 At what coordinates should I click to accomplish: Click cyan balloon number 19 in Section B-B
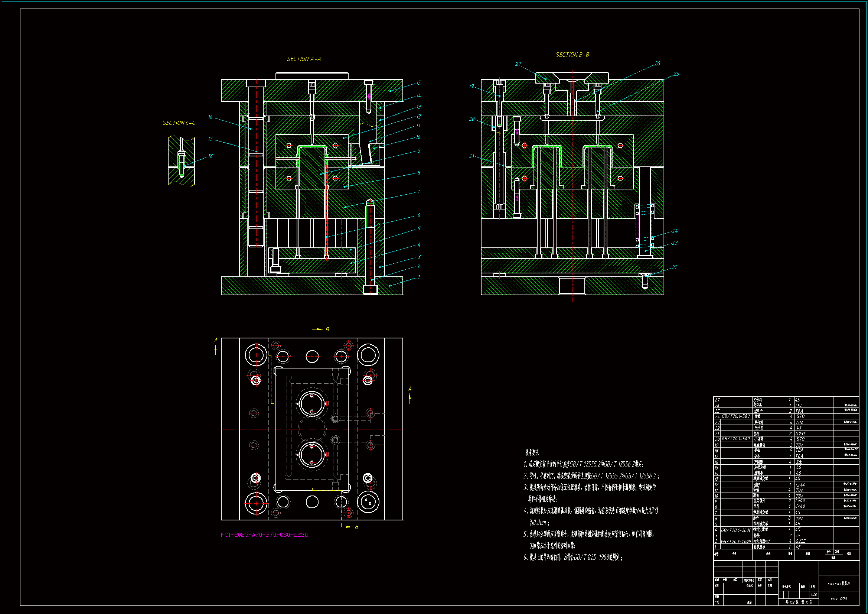[471, 87]
